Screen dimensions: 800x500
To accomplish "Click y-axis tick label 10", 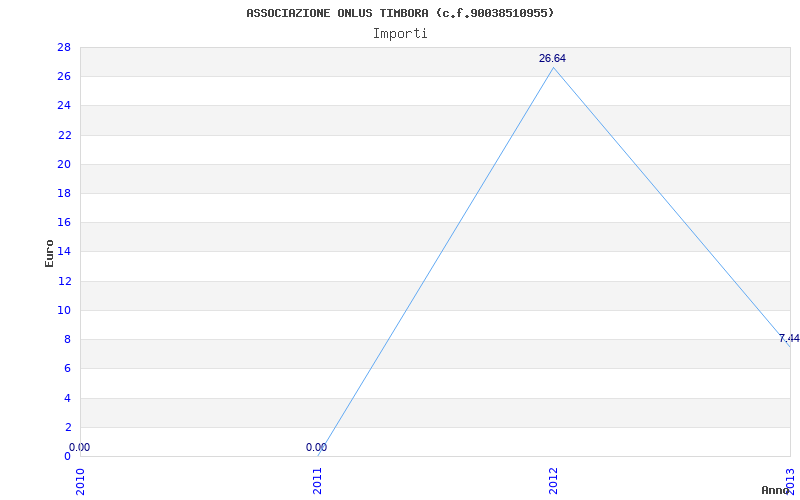I will click(64, 310).
